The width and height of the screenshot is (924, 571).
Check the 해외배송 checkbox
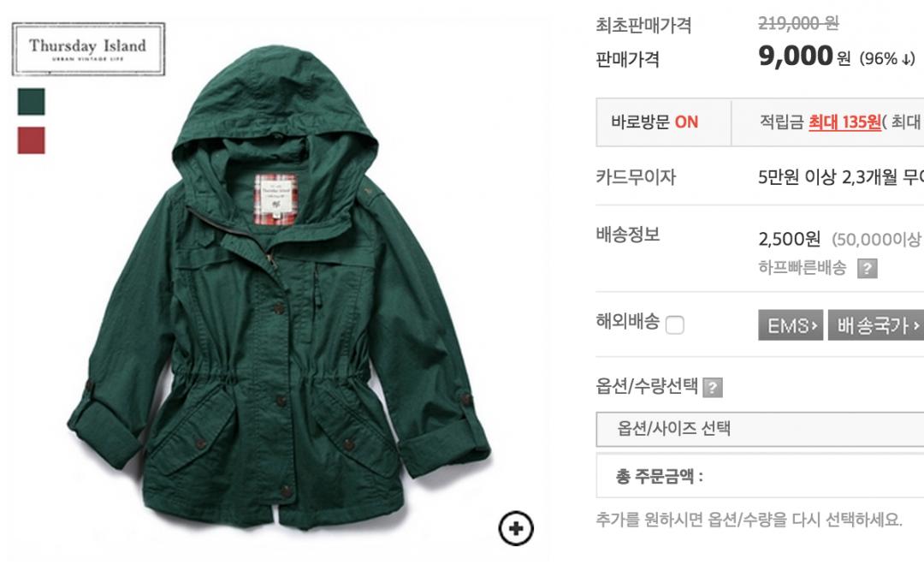tap(675, 324)
